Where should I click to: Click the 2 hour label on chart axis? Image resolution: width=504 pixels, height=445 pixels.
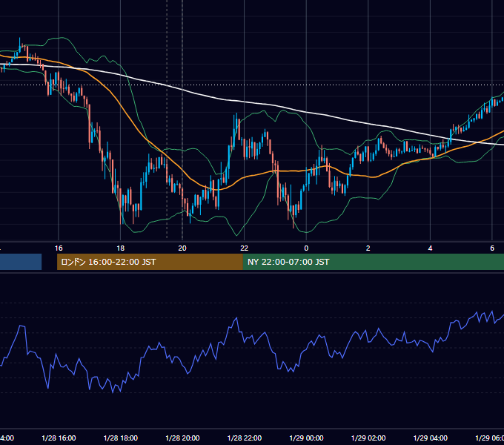coord(368,248)
